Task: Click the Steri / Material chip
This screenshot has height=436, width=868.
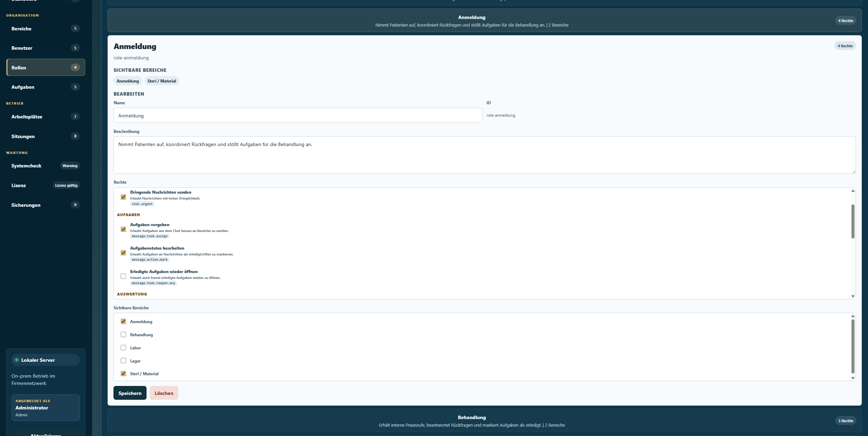Action: [x=162, y=81]
